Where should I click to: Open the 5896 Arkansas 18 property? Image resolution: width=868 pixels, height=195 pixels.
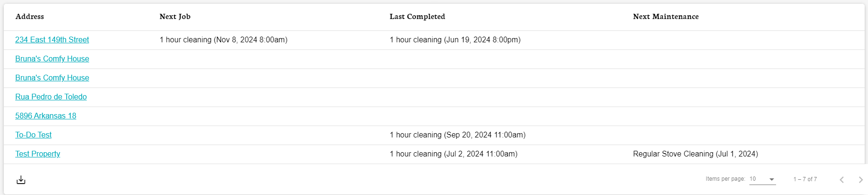click(46, 116)
